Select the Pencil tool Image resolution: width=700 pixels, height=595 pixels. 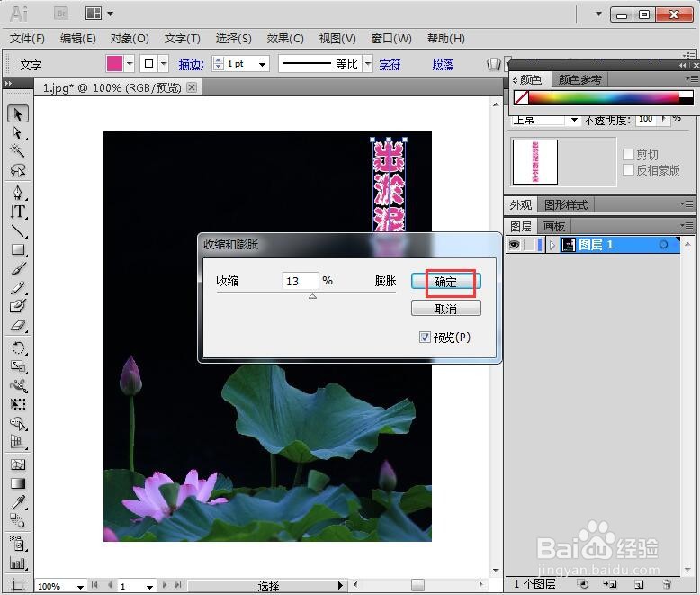18,287
